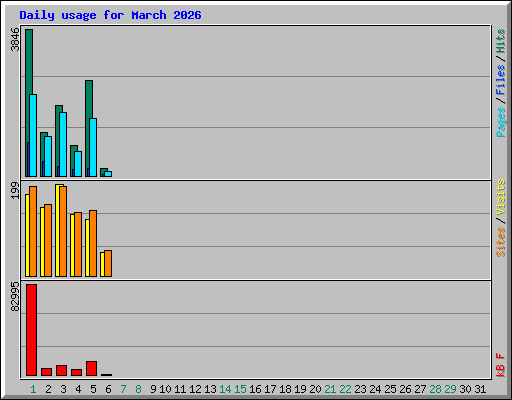Click the cyan pages bar for day 3

coord(63,144)
